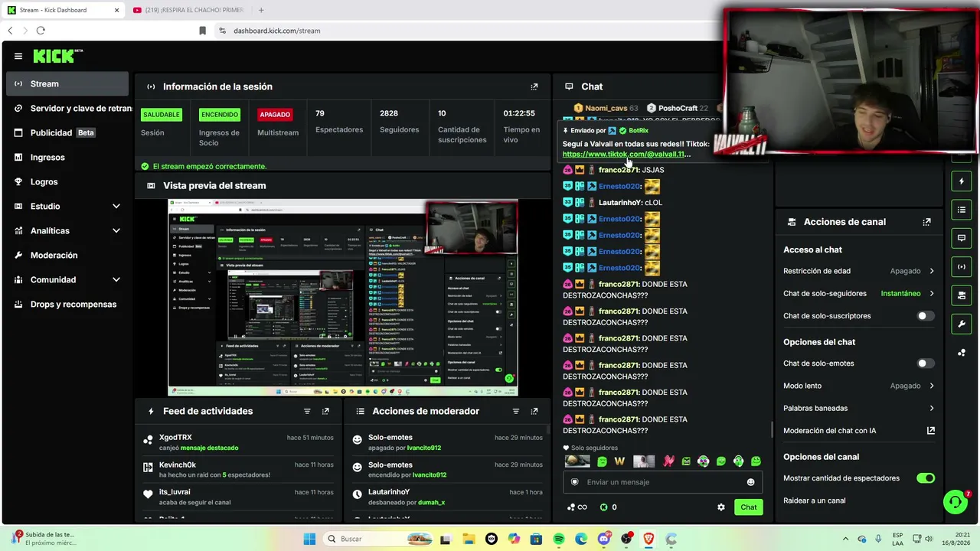Click the browser address bar URL
The height and width of the screenshot is (551, 980).
coord(277,31)
